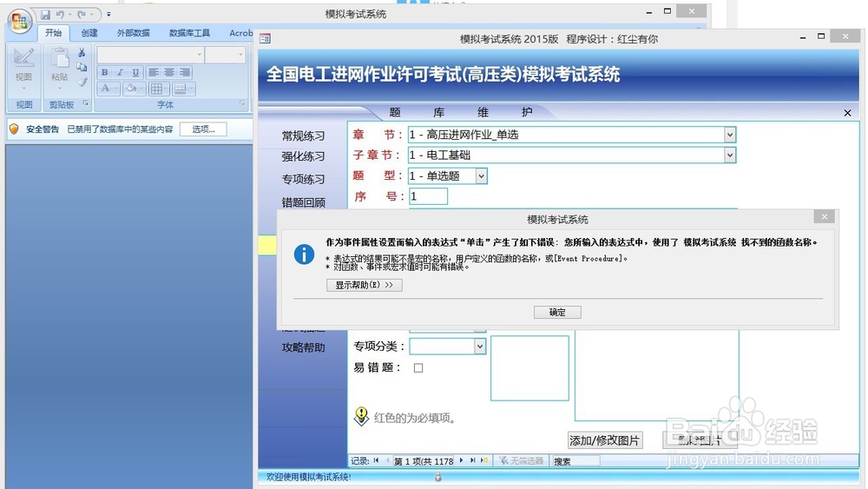Click the fill color paint bucket
The width and height of the screenshot is (868, 489).
click(131, 89)
